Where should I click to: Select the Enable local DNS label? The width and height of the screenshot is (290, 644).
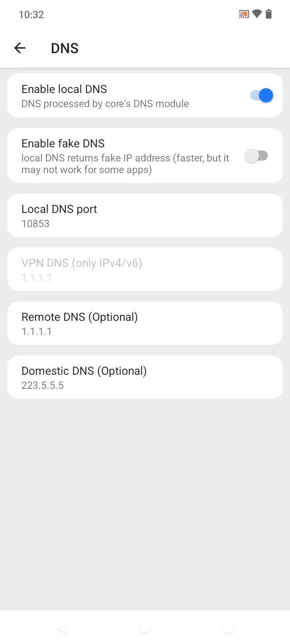[x=64, y=89]
